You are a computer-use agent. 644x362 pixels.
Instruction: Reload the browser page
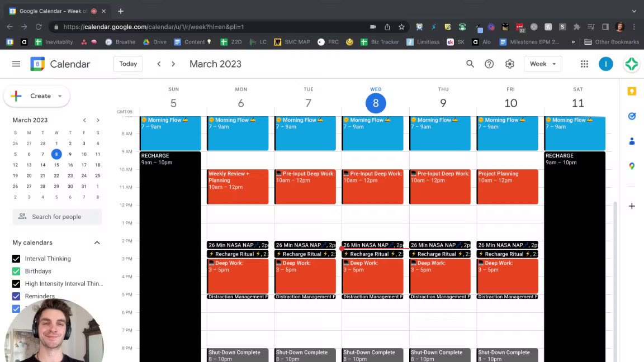coord(39,27)
